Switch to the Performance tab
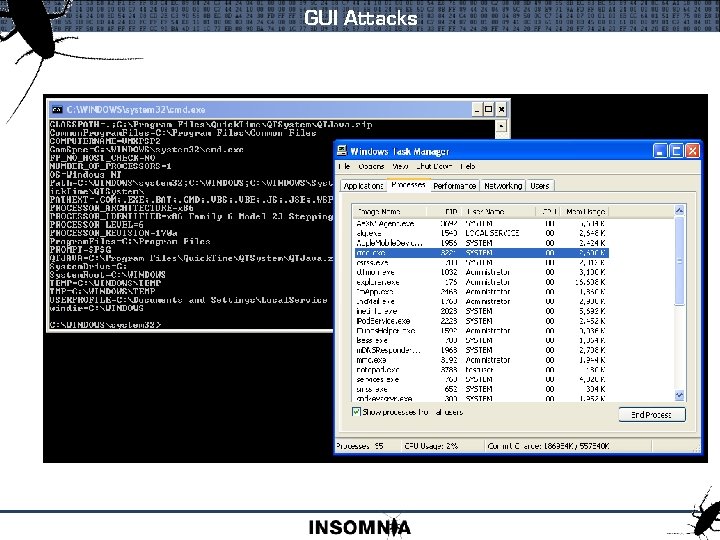 click(454, 186)
